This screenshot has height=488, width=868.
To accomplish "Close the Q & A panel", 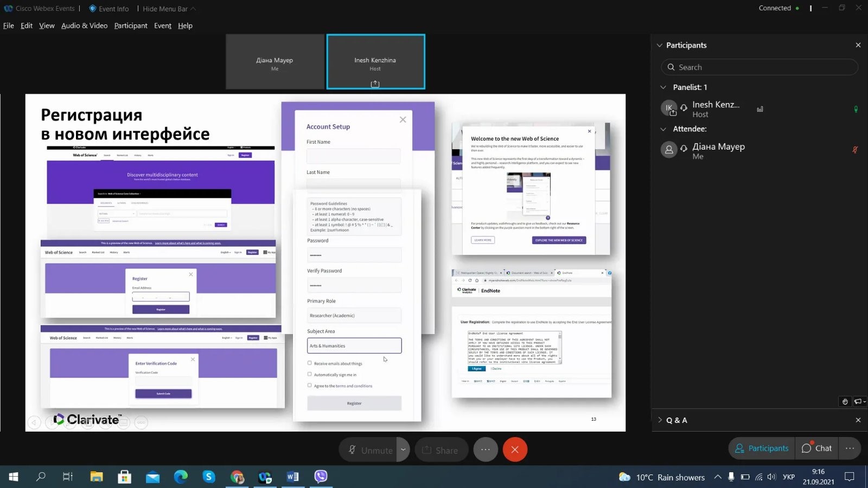I will (858, 420).
